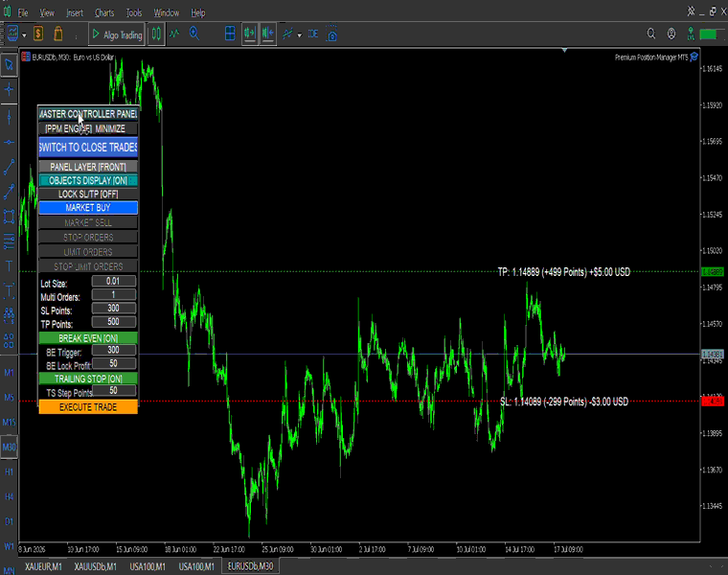The height and width of the screenshot is (575, 728).
Task: Click the EXECUTE TRADE button
Action: coord(88,407)
